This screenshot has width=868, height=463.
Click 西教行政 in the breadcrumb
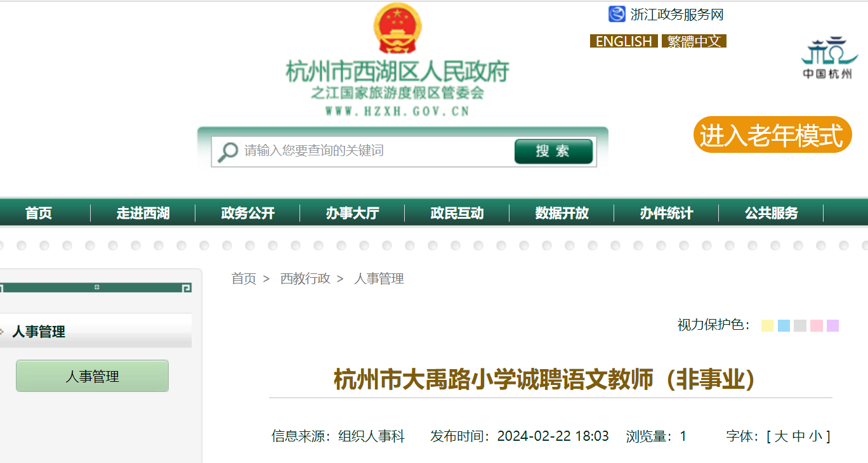click(x=305, y=278)
